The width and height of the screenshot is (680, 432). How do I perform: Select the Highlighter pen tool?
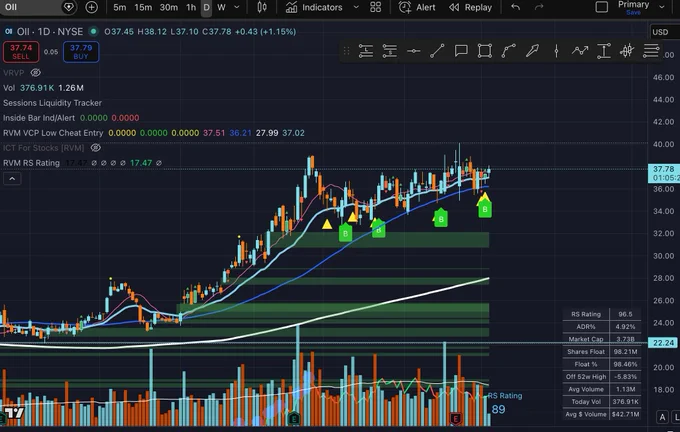[532, 51]
